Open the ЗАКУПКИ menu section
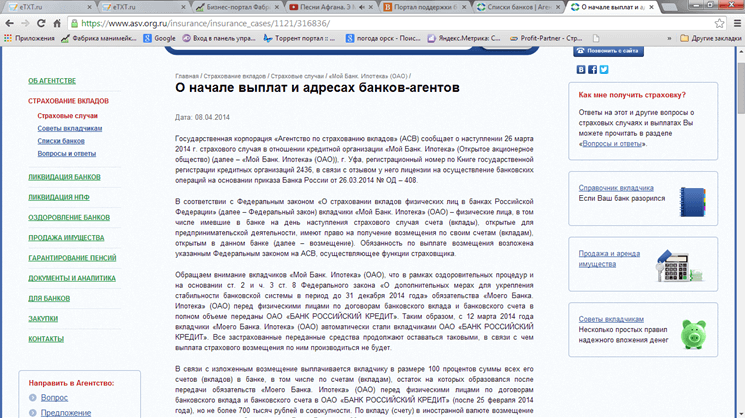The image size is (745, 418). [x=43, y=319]
